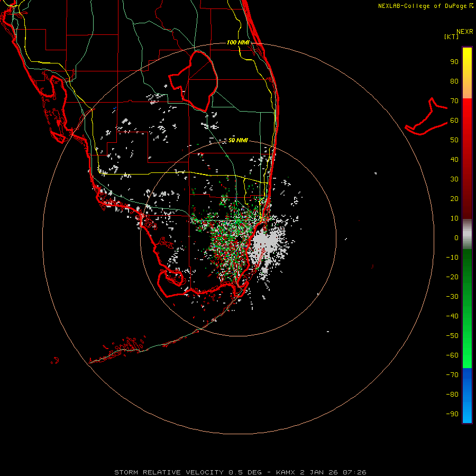Click the -10 value on the velocity scale
Image resolution: width=476 pixels, height=476 pixels.
pos(452,258)
